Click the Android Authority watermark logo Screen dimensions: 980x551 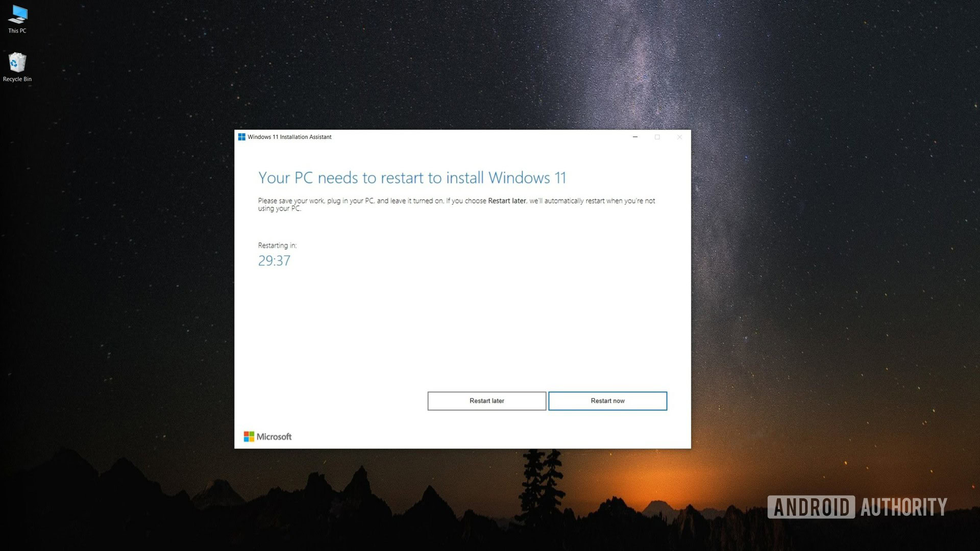[x=811, y=507]
